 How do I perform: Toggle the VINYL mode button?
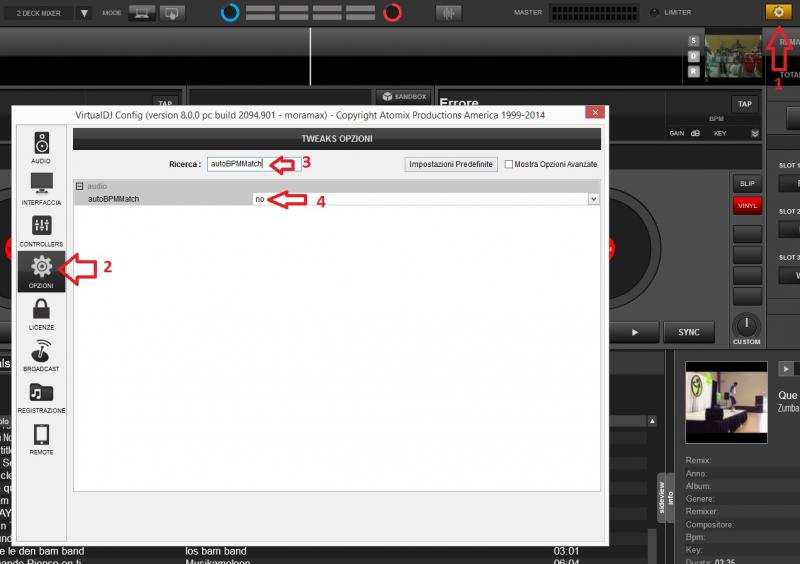[x=747, y=206]
